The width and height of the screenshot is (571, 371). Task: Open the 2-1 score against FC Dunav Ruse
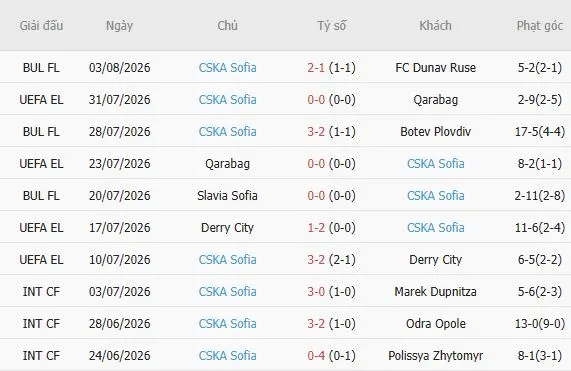[x=316, y=68]
